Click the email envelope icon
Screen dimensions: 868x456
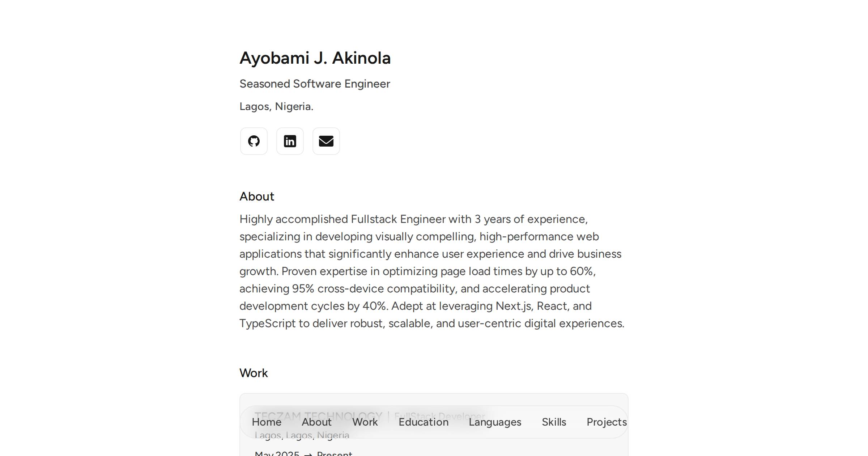326,141
